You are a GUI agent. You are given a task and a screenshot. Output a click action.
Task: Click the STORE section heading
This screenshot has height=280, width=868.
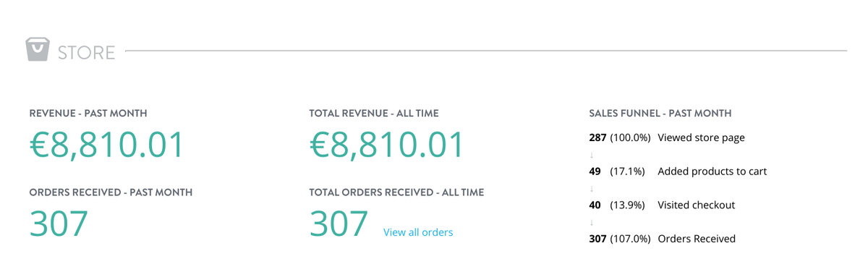86,53
